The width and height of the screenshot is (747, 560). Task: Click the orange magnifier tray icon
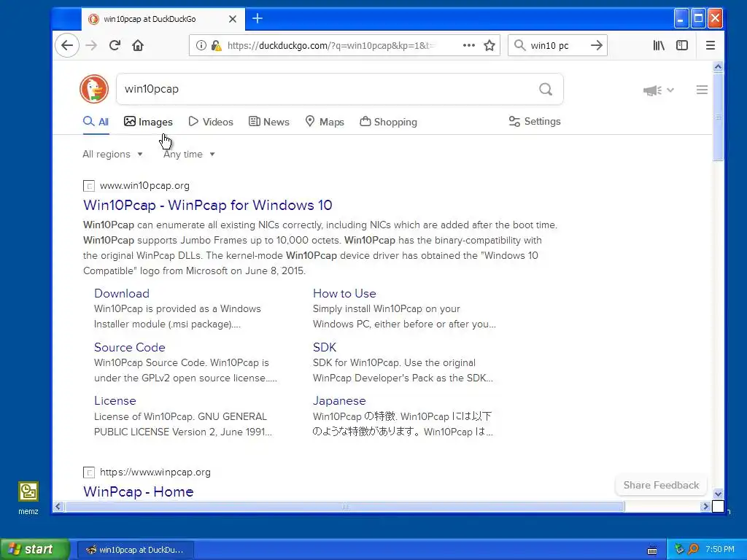pos(693,549)
